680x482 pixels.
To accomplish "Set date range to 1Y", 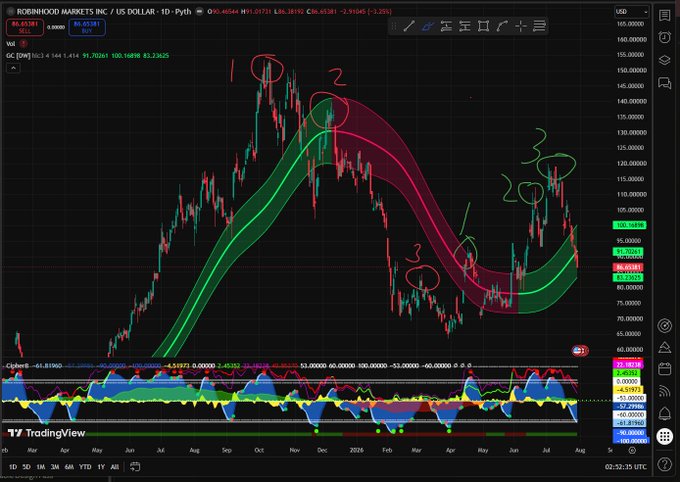I will [101, 467].
